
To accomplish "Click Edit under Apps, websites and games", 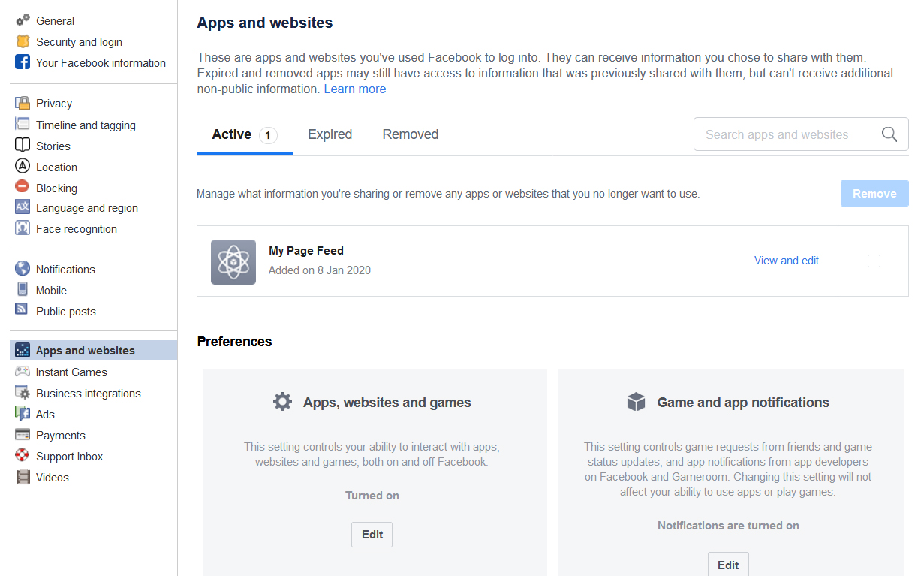I will [x=372, y=535].
